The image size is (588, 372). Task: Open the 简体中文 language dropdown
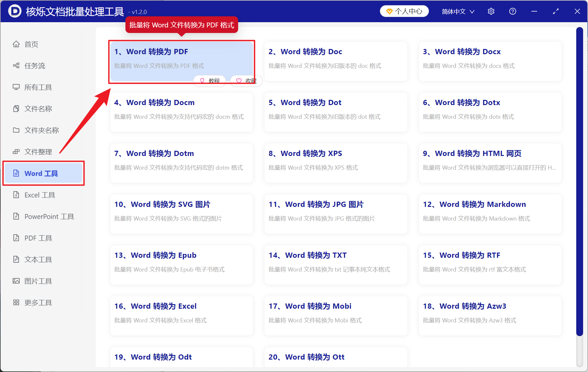(x=458, y=11)
